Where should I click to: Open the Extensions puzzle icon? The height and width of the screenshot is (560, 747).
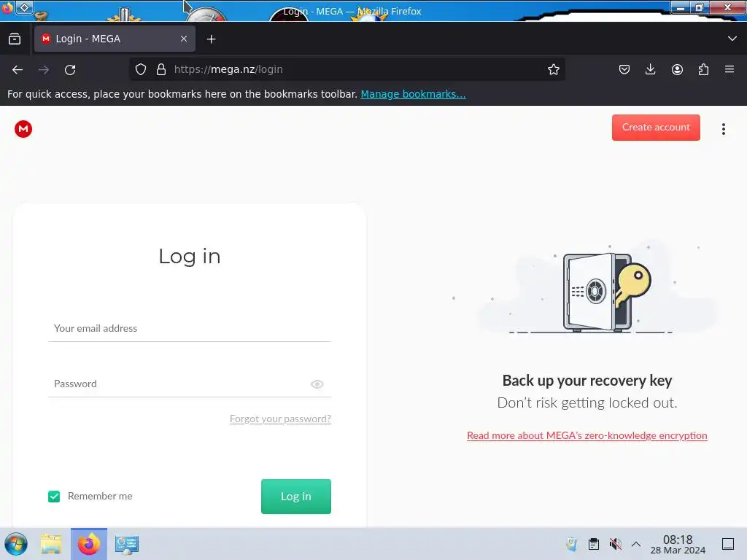(x=703, y=69)
